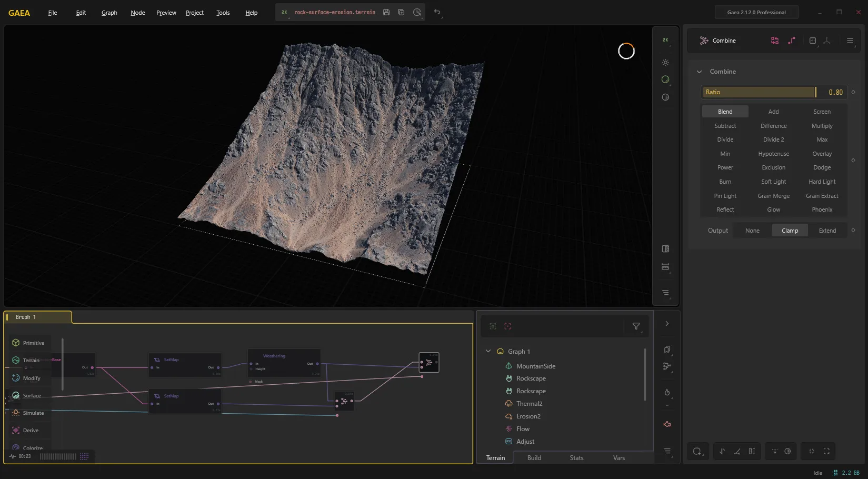Set Output mode to Extend
The image size is (868, 479).
point(827,231)
